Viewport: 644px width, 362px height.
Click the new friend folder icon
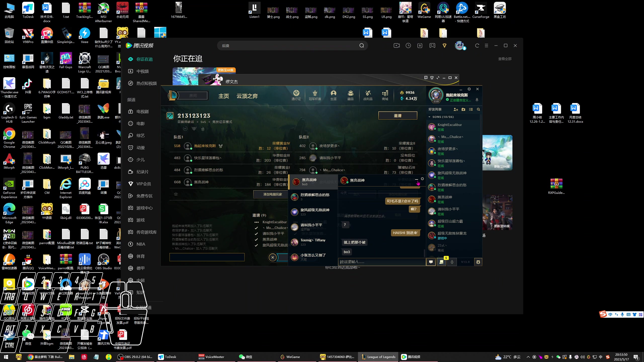point(463,109)
